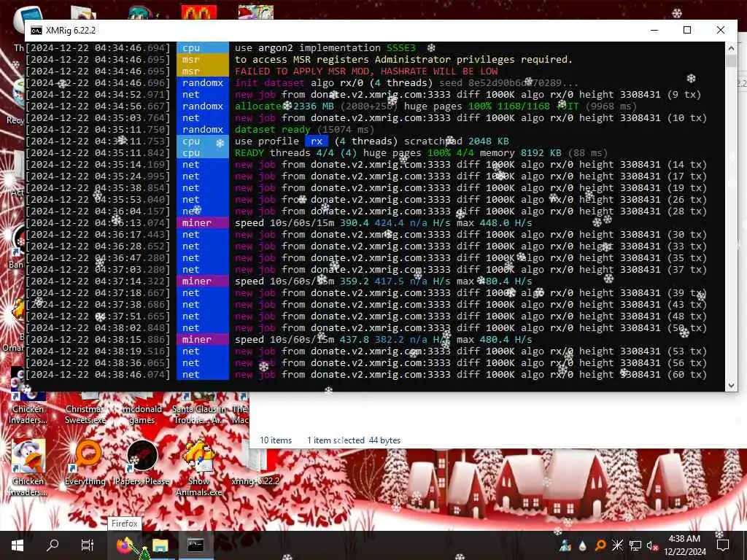
Task: Select the Christmas Sweets.exe desktop icon
Action: coord(85,413)
